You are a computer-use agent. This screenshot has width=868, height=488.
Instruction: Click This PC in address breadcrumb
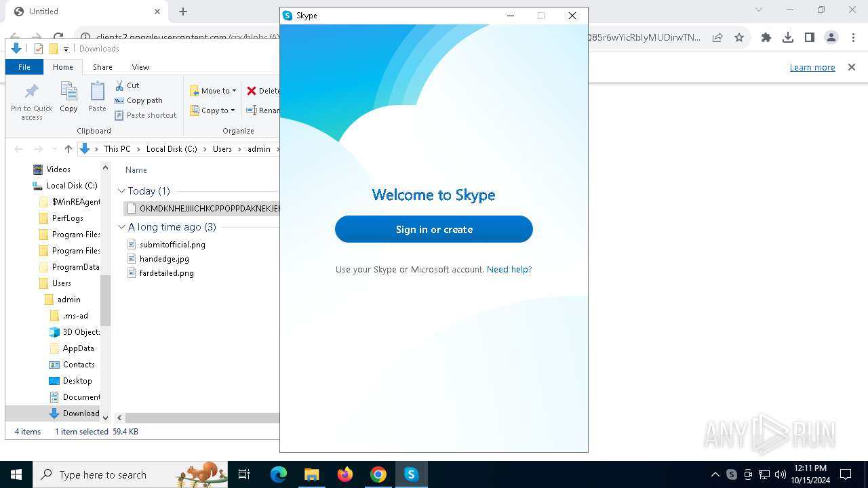coord(117,149)
